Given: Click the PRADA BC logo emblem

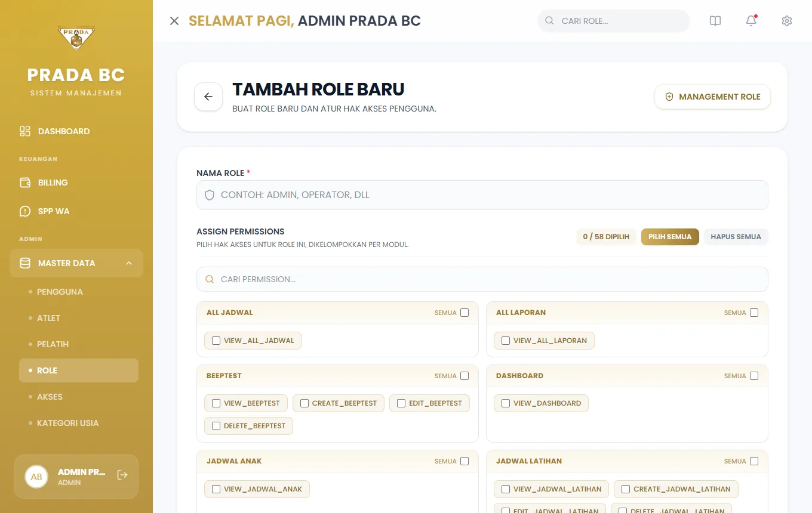Looking at the screenshot, I should [76, 39].
